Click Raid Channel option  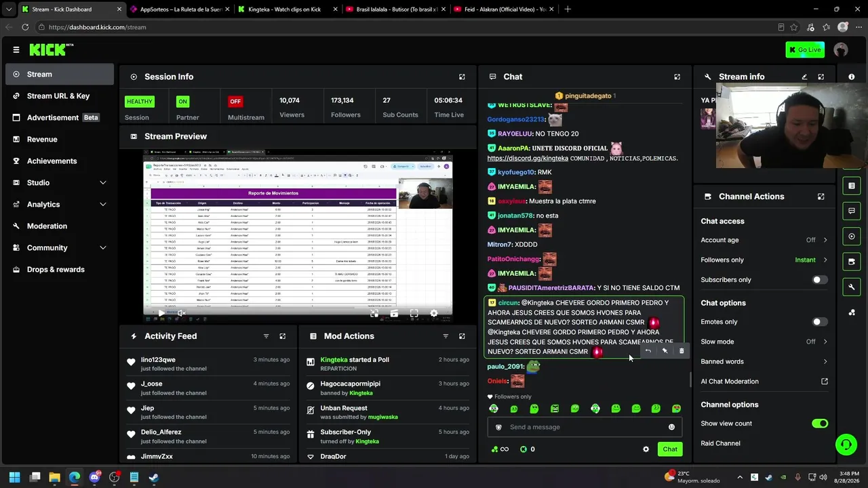[720, 443]
